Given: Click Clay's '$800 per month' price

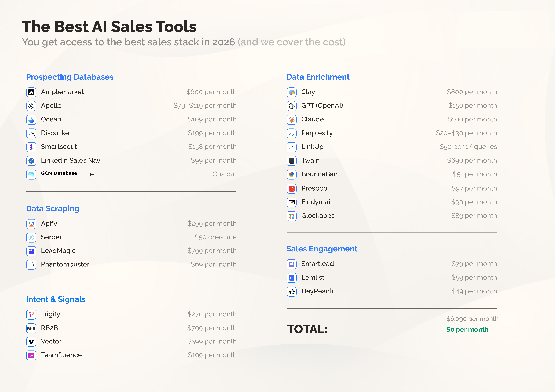Looking at the screenshot, I should pyautogui.click(x=472, y=92).
